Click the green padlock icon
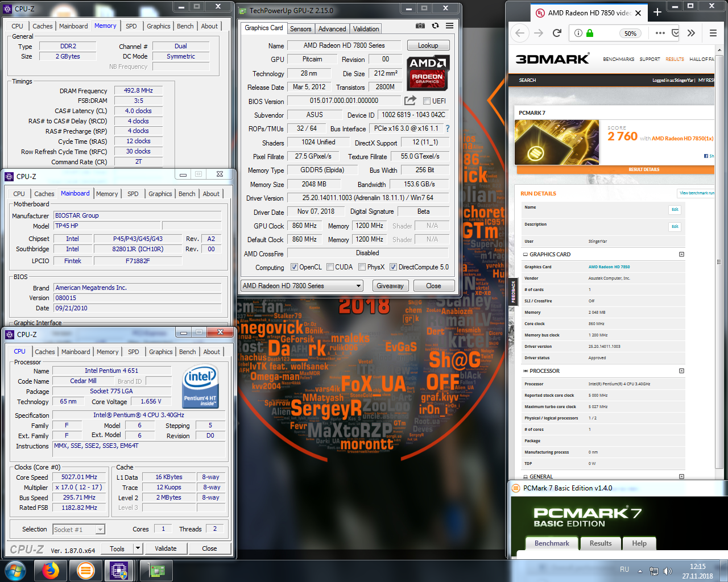Image resolution: width=728 pixels, height=582 pixels. point(590,34)
